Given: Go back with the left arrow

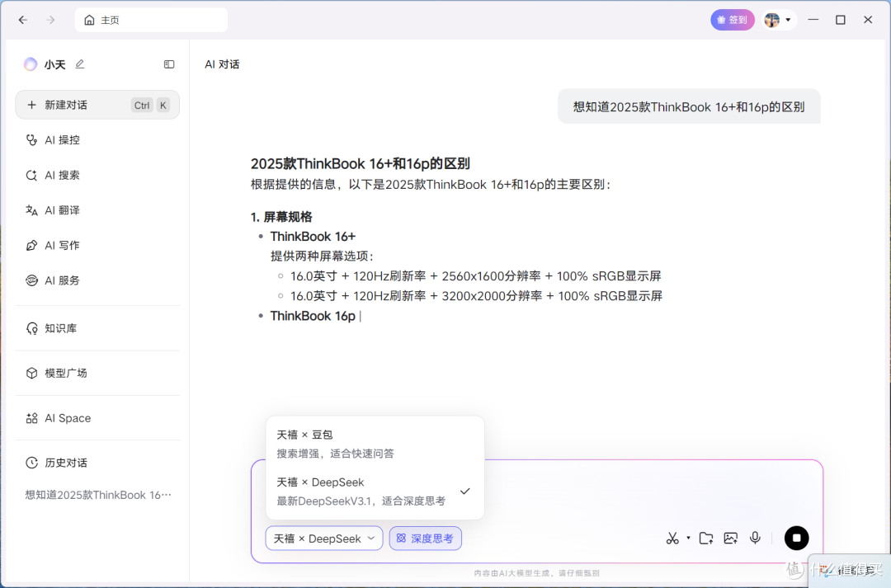Looking at the screenshot, I should [23, 20].
